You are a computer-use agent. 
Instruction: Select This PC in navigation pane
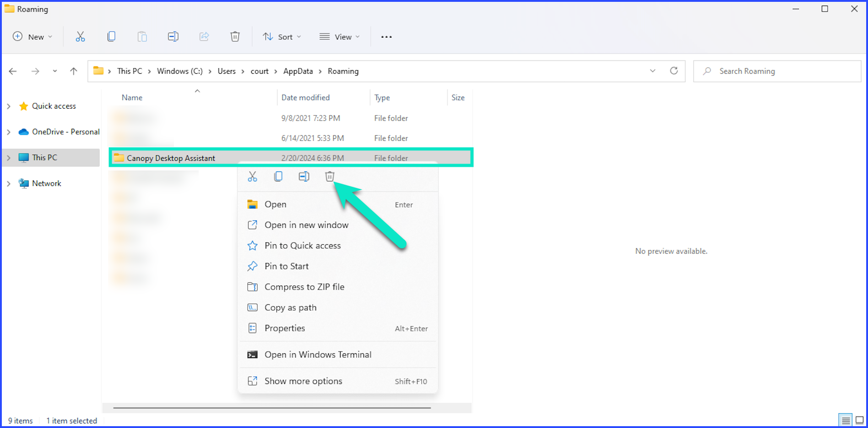(x=45, y=158)
